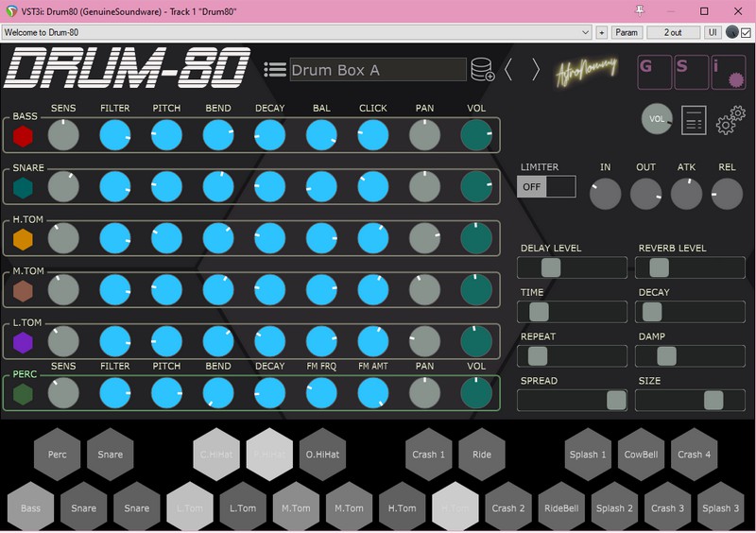
Task: Click the M.TOM DECAY knob
Action: pyautogui.click(x=269, y=290)
